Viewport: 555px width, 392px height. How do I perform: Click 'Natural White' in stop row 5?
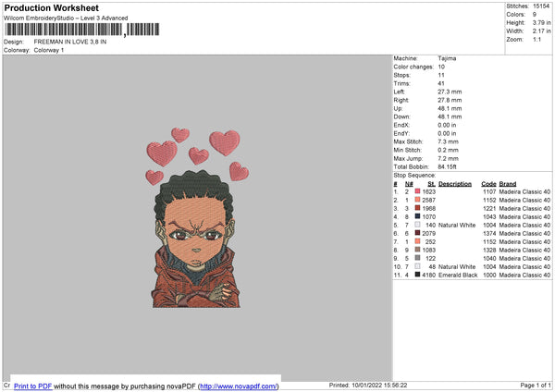tap(457, 225)
